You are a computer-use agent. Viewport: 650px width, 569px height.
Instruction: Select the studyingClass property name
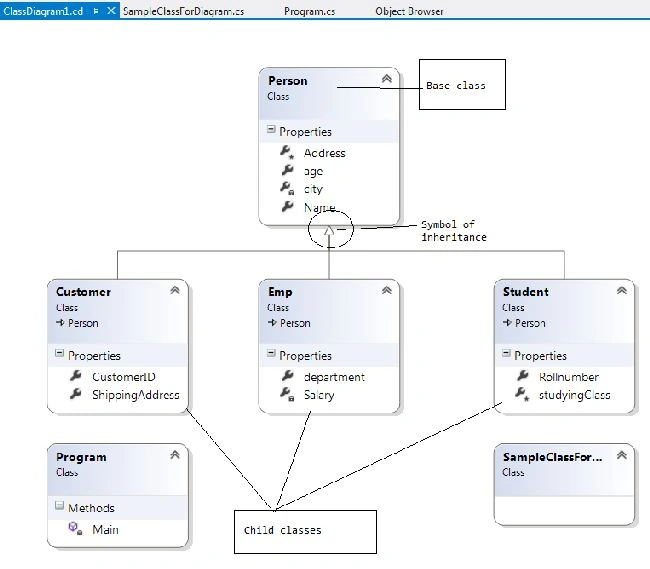575,395
